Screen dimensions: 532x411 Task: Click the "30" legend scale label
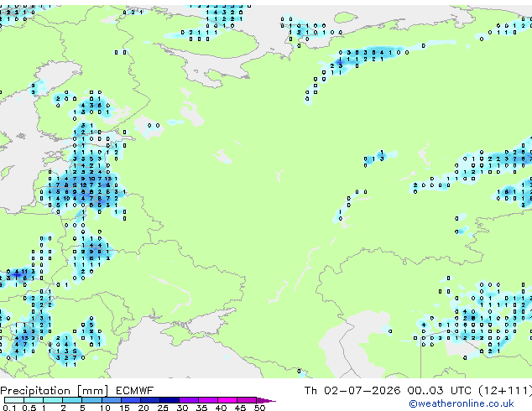click(182, 408)
